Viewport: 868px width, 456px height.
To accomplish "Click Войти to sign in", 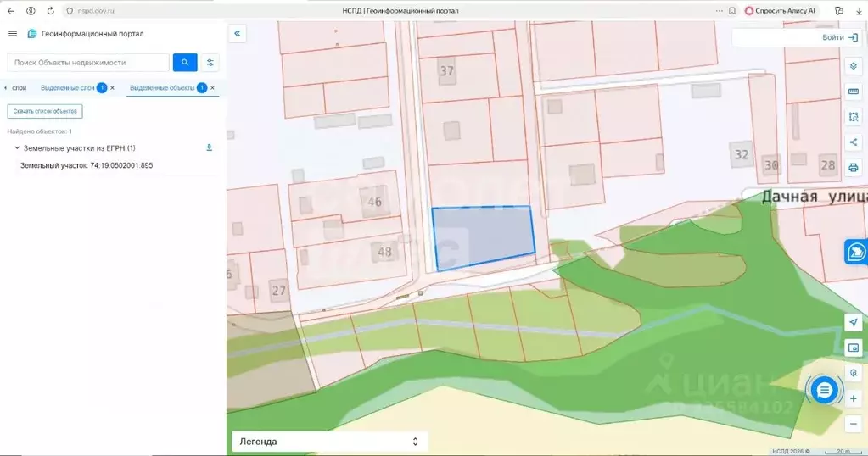I will point(838,38).
